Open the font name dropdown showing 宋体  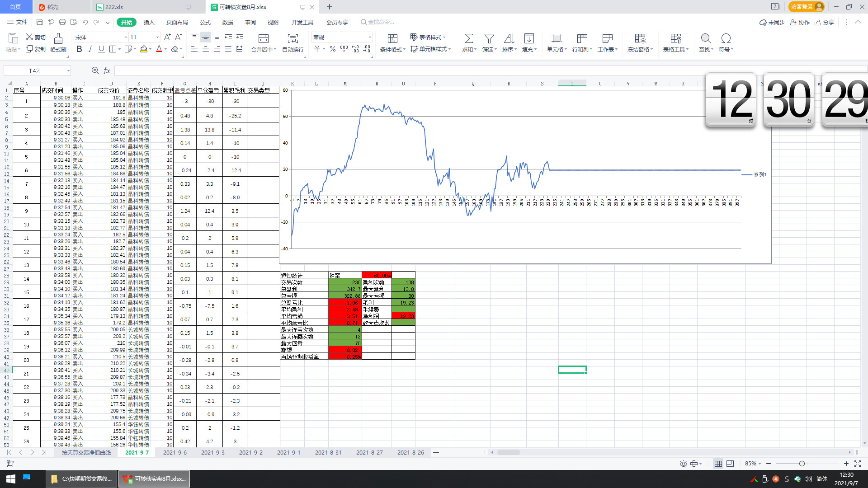126,37
